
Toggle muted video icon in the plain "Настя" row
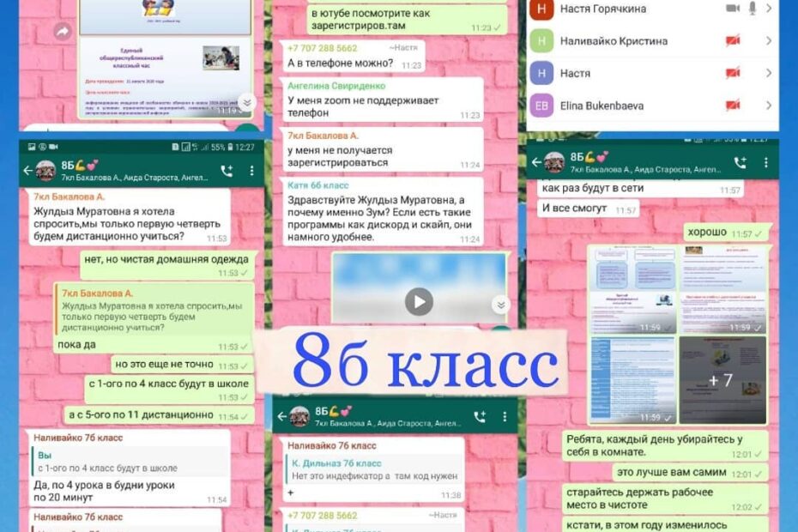[733, 73]
